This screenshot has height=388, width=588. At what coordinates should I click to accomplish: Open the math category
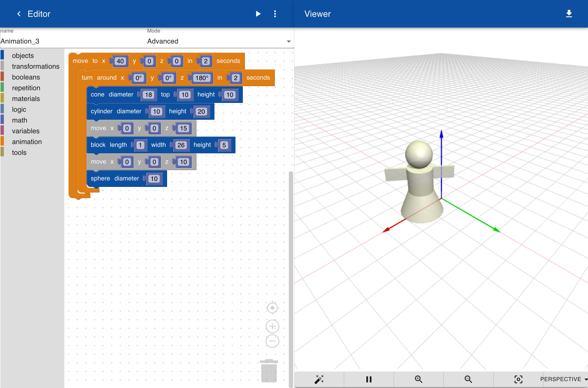point(20,120)
